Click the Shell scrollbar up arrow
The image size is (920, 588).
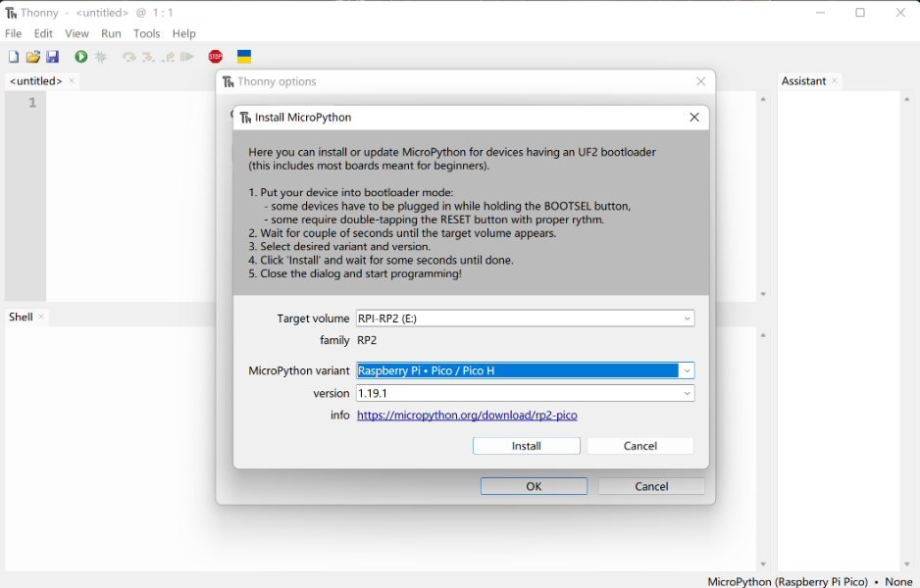point(763,335)
